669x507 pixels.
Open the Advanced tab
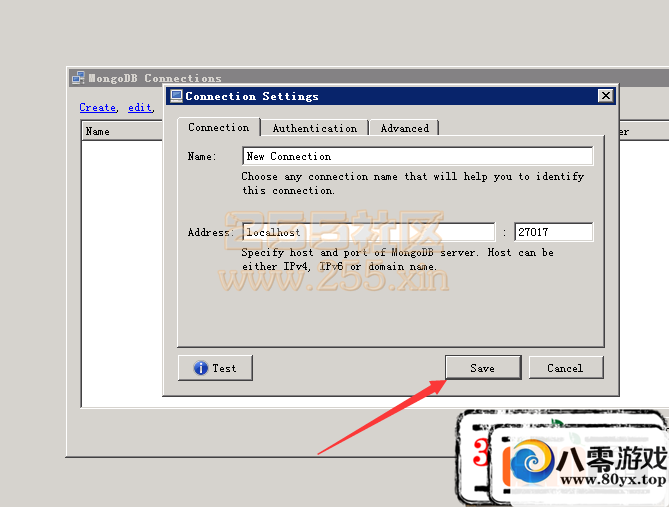point(404,128)
